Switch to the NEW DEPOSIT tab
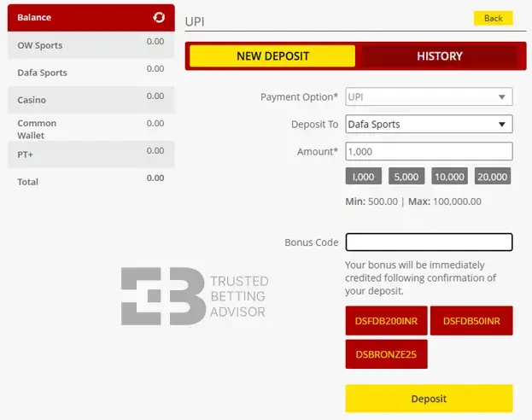 (x=272, y=56)
